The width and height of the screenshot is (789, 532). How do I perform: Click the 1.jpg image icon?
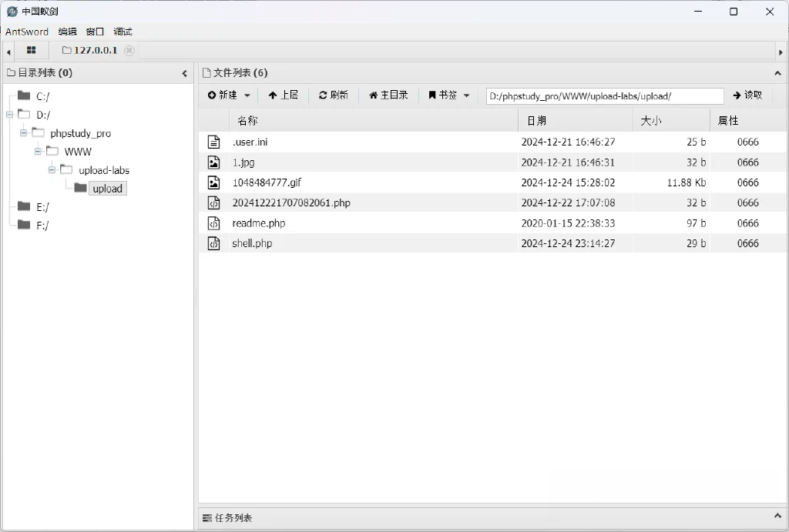pos(214,162)
